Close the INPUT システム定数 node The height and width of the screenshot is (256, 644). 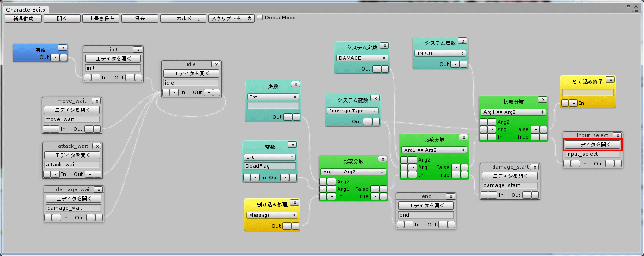pyautogui.click(x=463, y=41)
